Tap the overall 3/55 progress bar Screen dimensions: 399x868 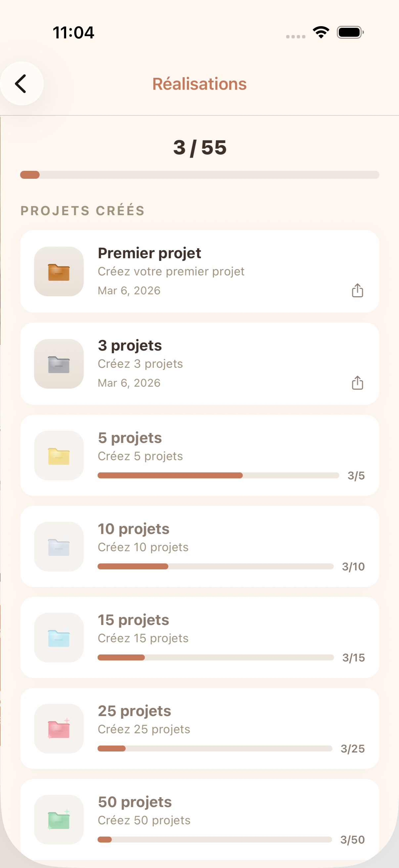tap(199, 174)
